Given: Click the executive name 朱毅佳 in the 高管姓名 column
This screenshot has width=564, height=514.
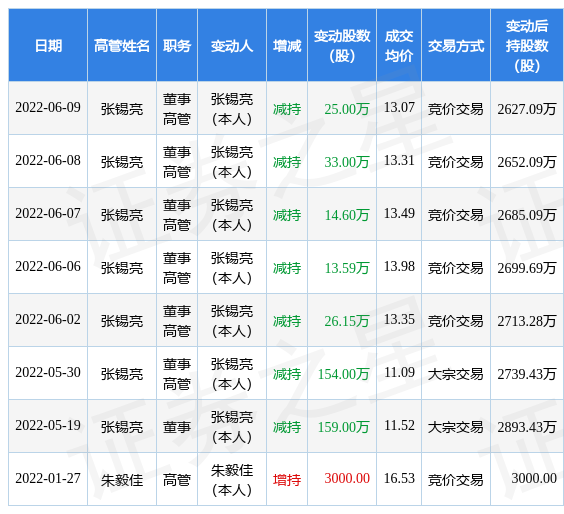Looking at the screenshot, I should [x=122, y=480].
